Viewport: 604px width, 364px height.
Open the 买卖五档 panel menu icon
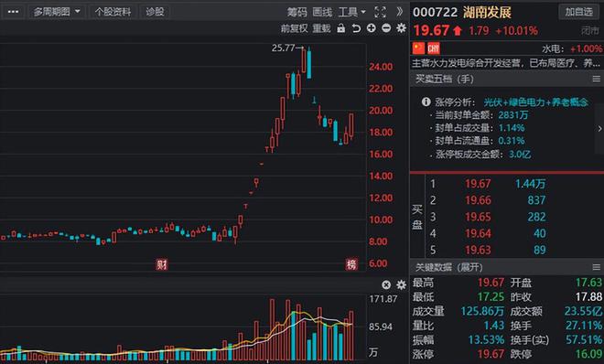tap(596, 79)
